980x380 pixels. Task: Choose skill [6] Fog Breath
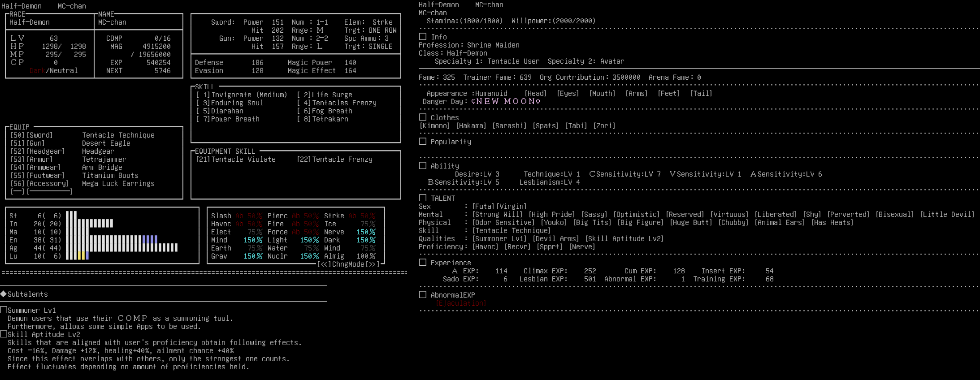324,111
